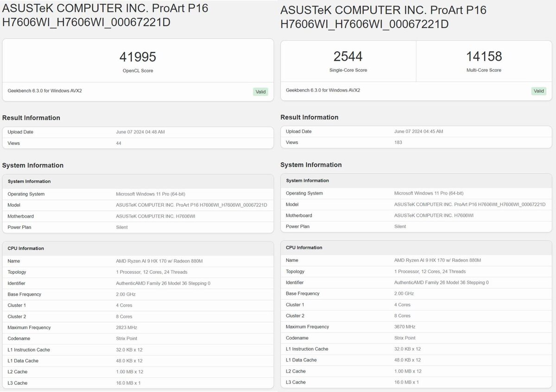
Task: Click right panel Motherboard value ASUSTeK H7606WI
Action: pyautogui.click(x=434, y=215)
